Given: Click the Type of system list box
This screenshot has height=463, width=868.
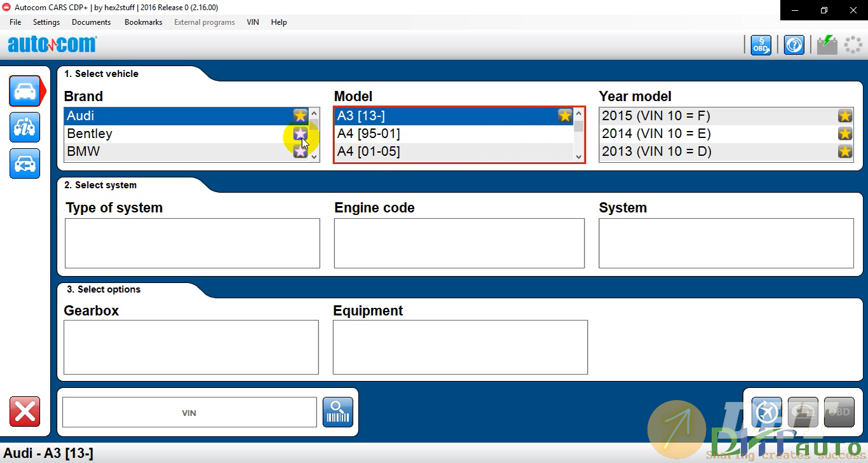Looking at the screenshot, I should 193,243.
